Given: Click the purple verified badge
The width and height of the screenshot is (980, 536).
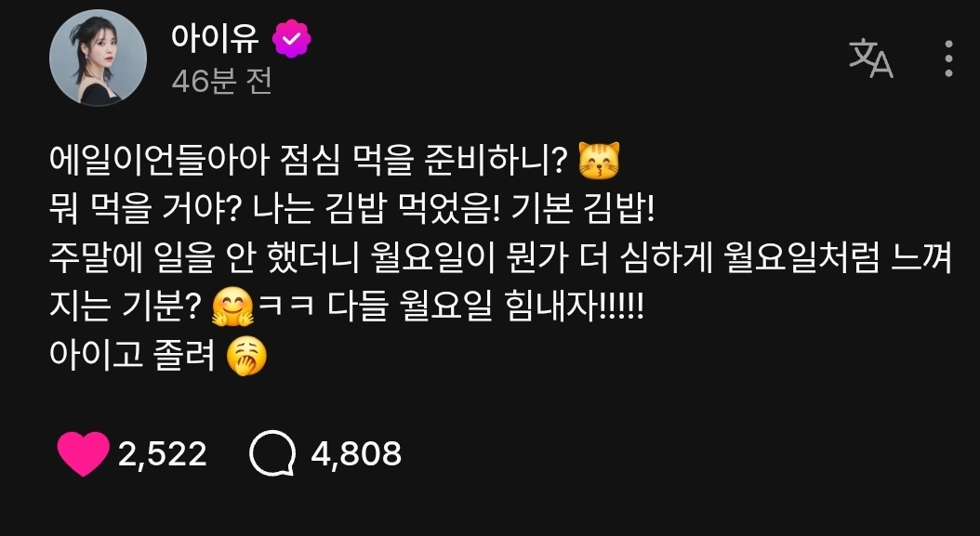Looking at the screenshot, I should [x=291, y=39].
